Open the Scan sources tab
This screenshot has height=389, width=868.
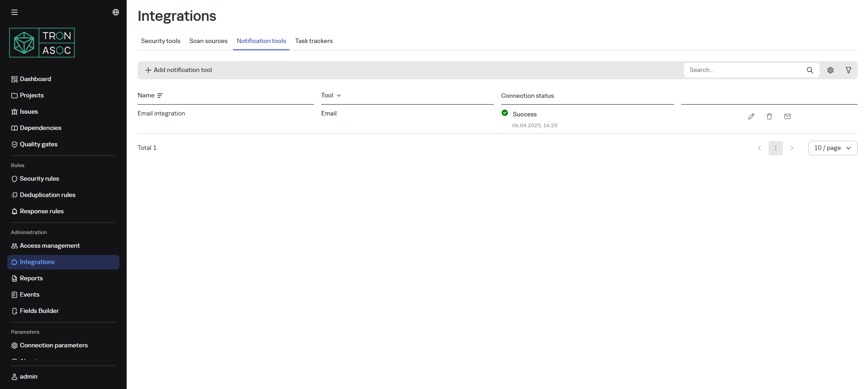click(208, 41)
